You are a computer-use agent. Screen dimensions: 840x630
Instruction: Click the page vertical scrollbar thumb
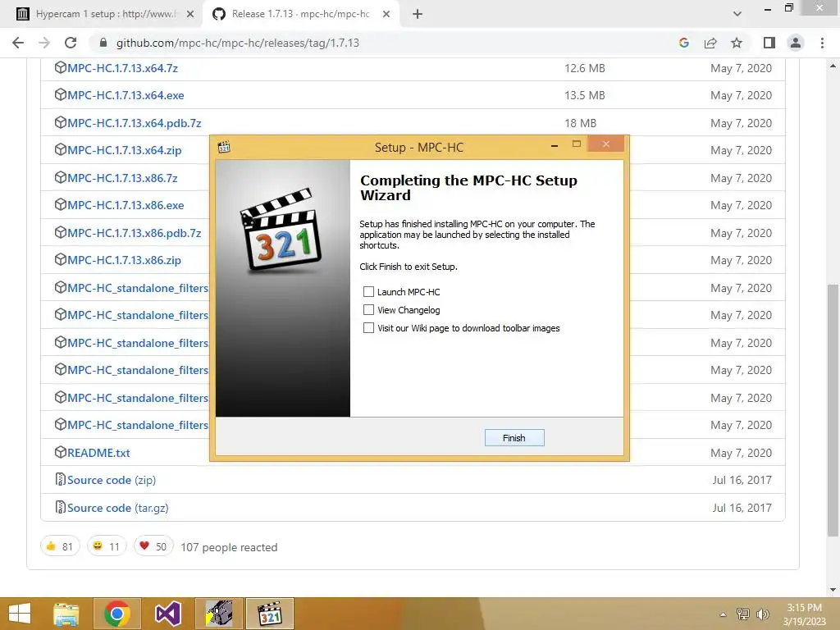pyautogui.click(x=833, y=410)
